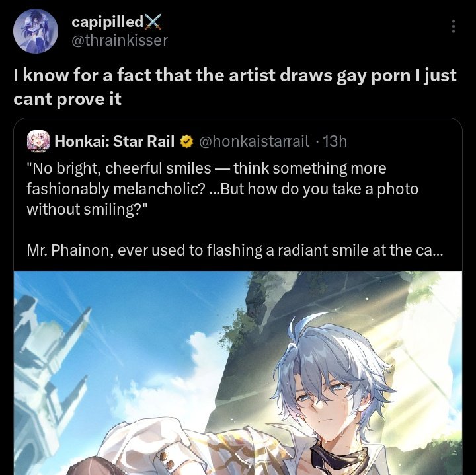Click the crossed swords emoji in display name

(153, 22)
